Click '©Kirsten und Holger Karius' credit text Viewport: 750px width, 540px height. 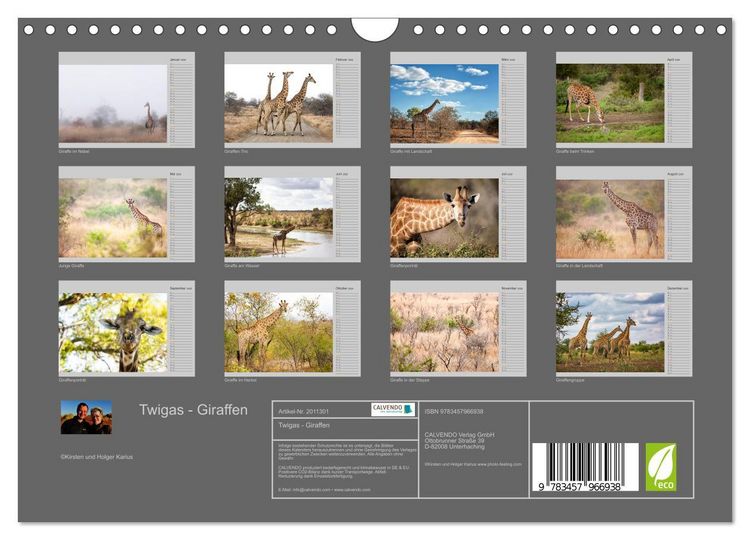97,457
